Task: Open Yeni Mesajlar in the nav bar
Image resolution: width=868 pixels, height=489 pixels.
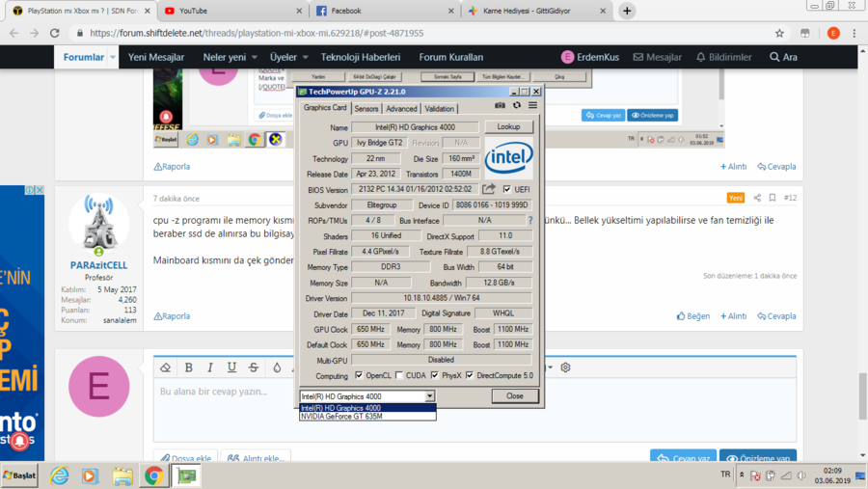Action: pos(156,57)
